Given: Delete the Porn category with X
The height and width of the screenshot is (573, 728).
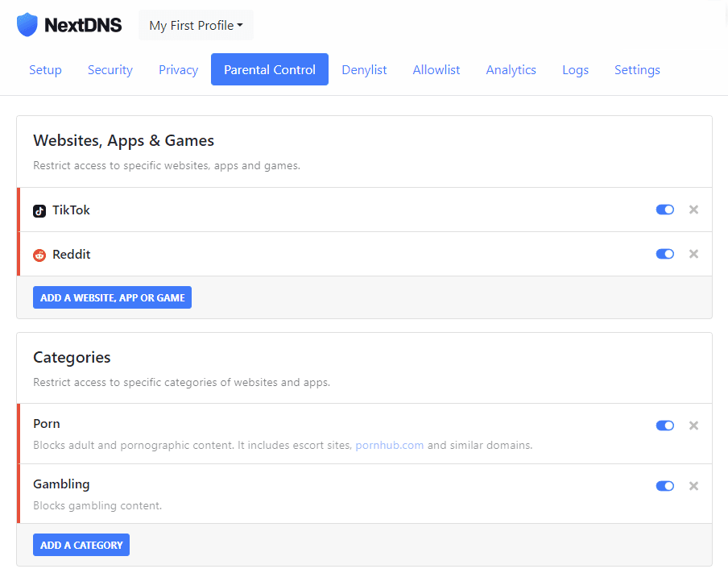Looking at the screenshot, I should (x=693, y=426).
